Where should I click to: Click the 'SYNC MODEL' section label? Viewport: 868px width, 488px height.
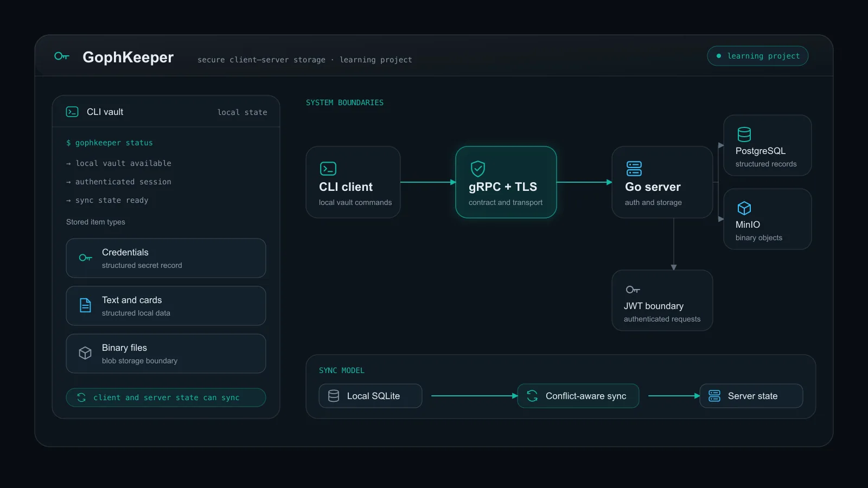pyautogui.click(x=342, y=370)
